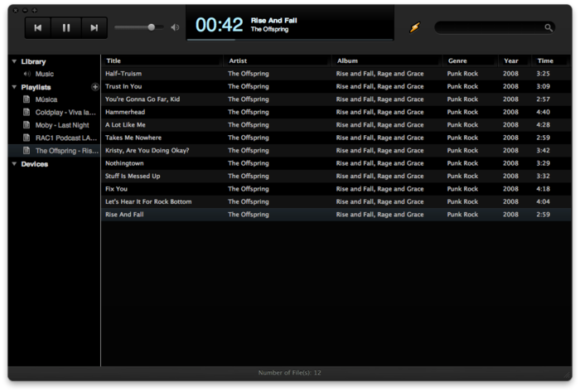Image resolution: width=580 pixels, height=392 pixels.
Task: Select the song Half-Truism
Action: (123, 74)
